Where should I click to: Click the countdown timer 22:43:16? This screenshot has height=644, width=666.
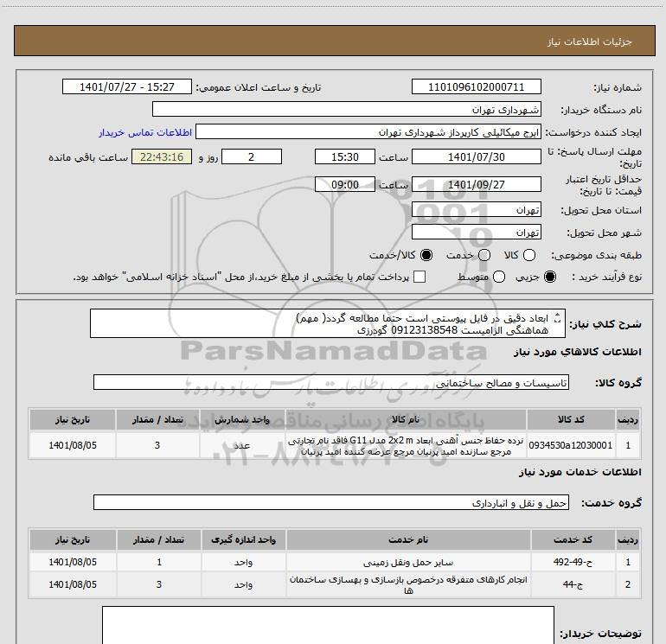162,157
